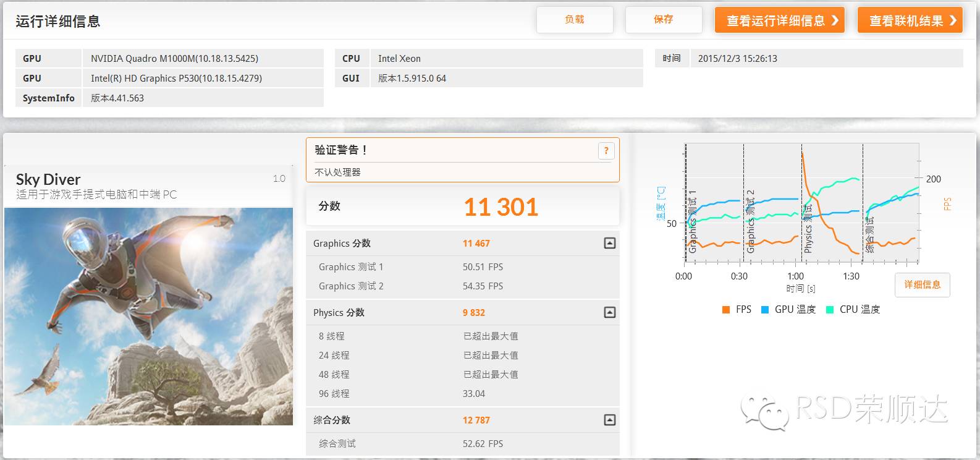Select the Physics score value 9 832
Viewport: 980px width, 460px height.
click(474, 313)
